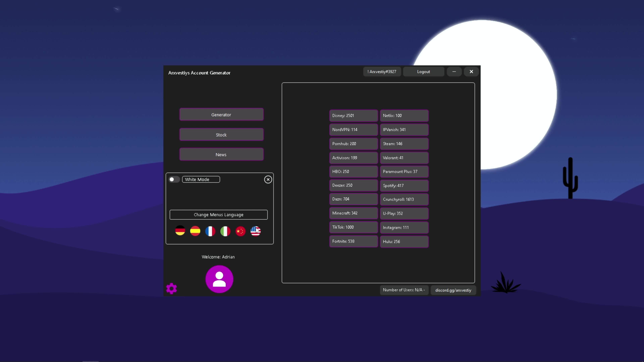The image size is (644, 362).
Task: Pick the Italian flag language option
Action: click(225, 231)
